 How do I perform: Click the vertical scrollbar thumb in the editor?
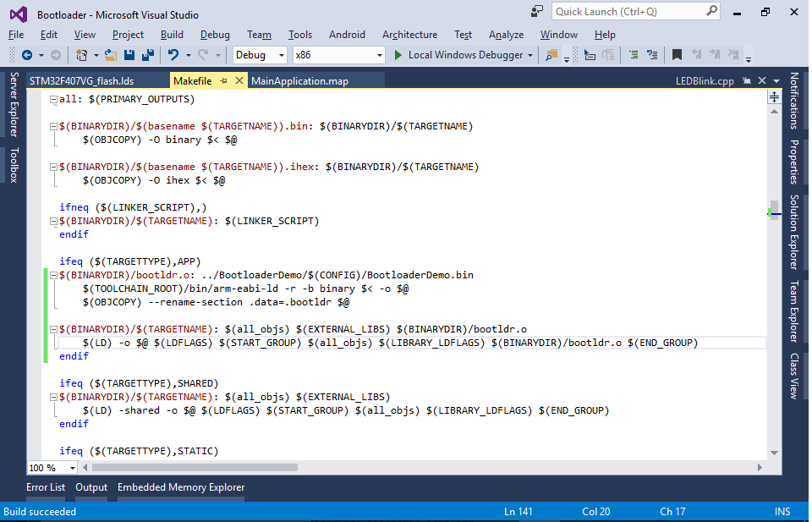[x=774, y=210]
